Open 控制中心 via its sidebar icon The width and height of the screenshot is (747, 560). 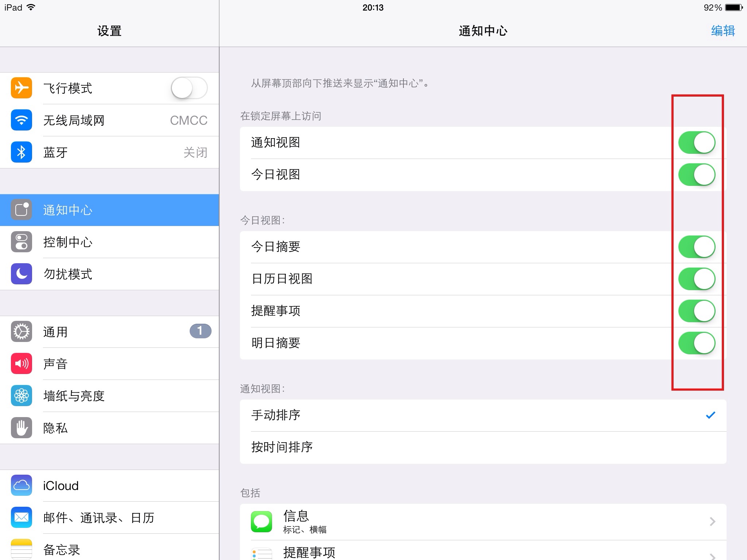(x=21, y=242)
